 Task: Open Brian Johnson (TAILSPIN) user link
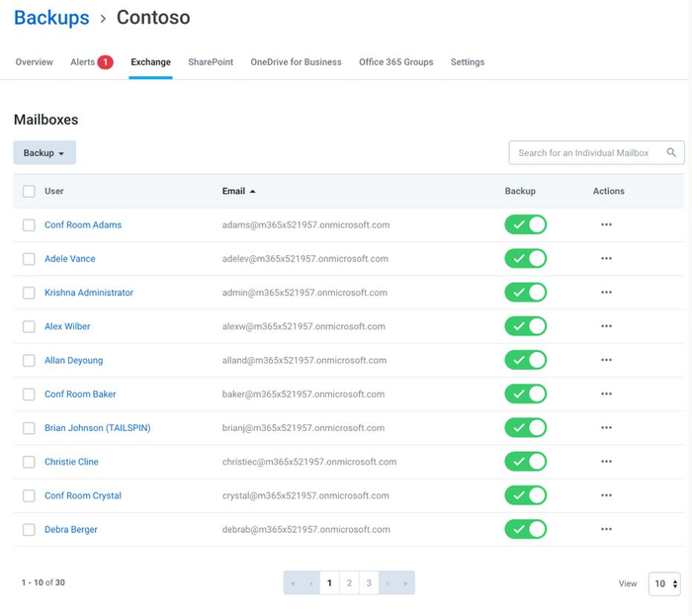(97, 428)
